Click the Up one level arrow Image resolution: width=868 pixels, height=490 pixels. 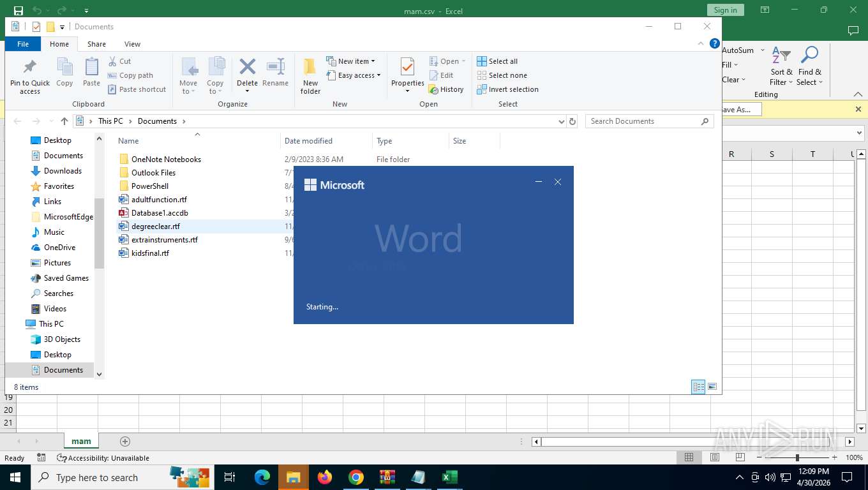click(64, 121)
